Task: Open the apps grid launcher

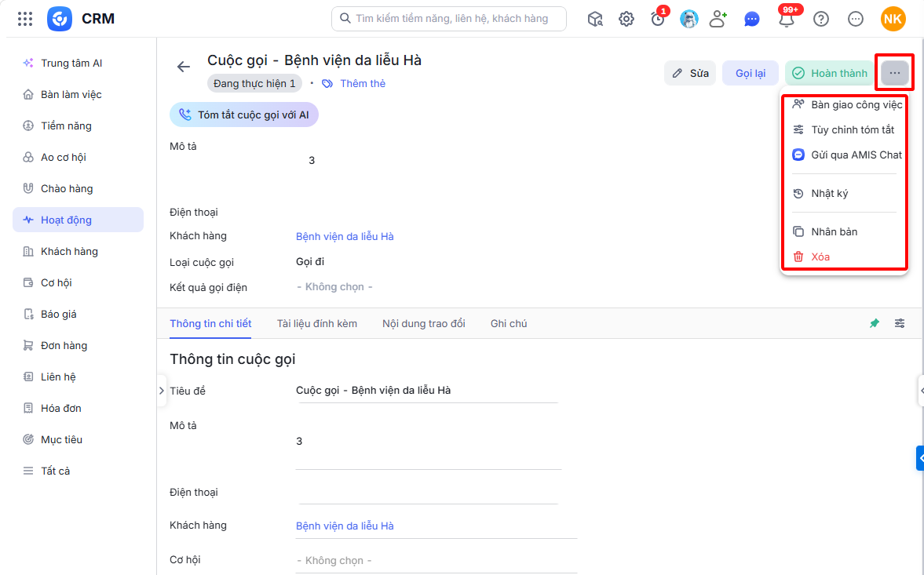Action: tap(25, 19)
